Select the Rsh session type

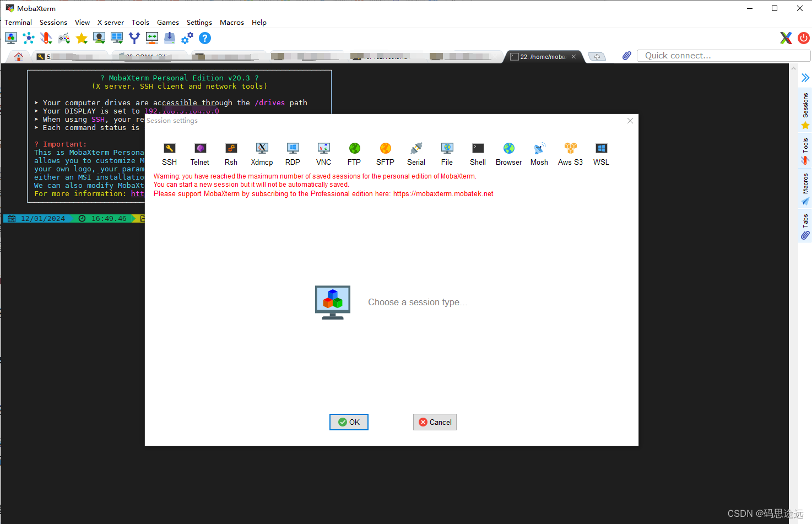231,154
